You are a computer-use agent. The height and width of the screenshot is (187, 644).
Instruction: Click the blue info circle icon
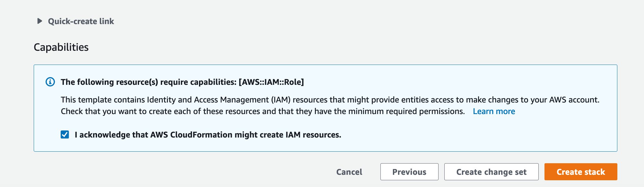pyautogui.click(x=50, y=82)
